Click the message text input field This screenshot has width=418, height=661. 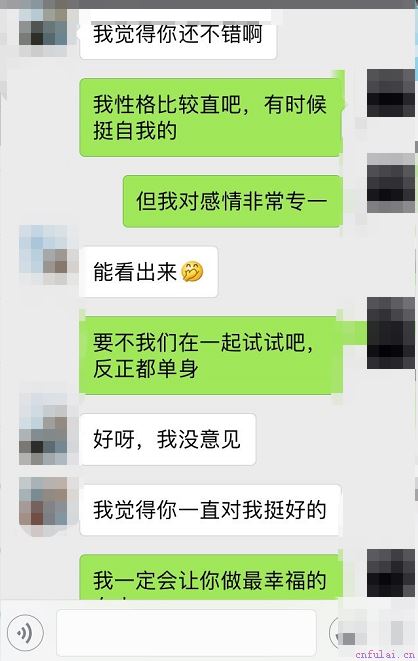[186, 632]
